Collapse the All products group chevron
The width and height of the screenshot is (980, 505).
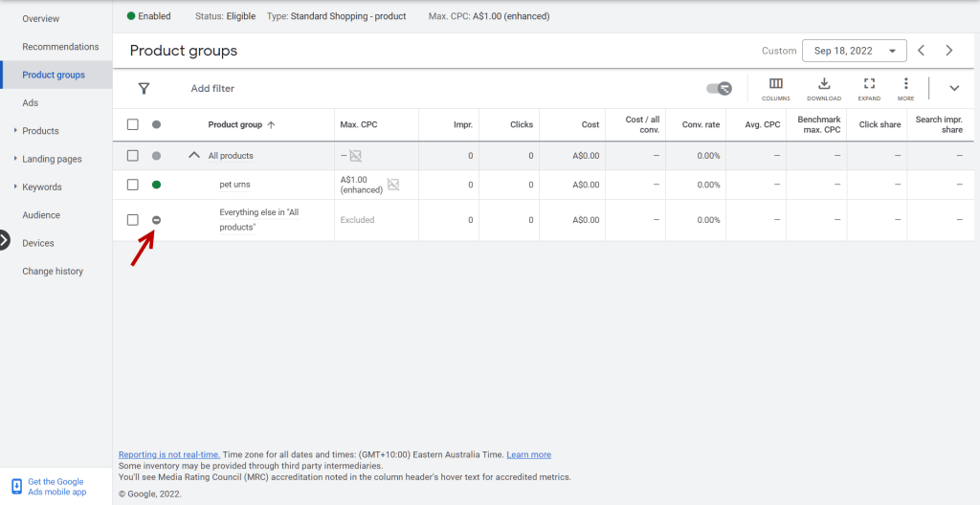click(194, 155)
